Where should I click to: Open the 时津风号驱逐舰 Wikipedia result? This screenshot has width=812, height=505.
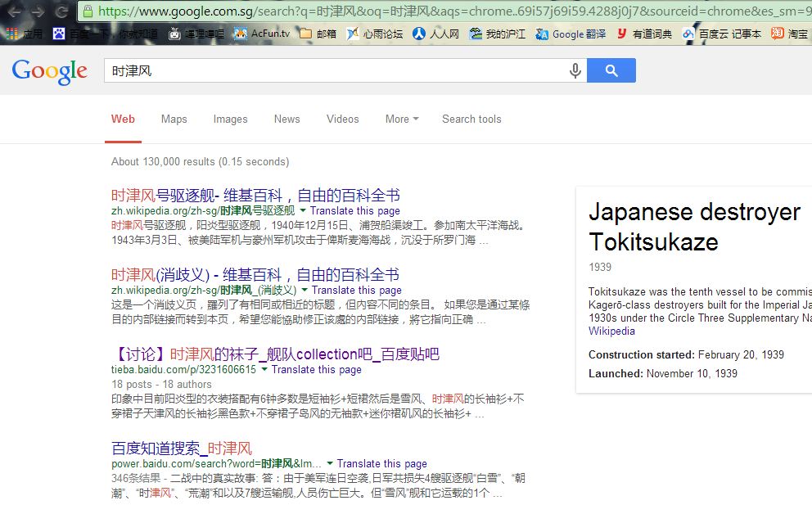[x=255, y=196]
